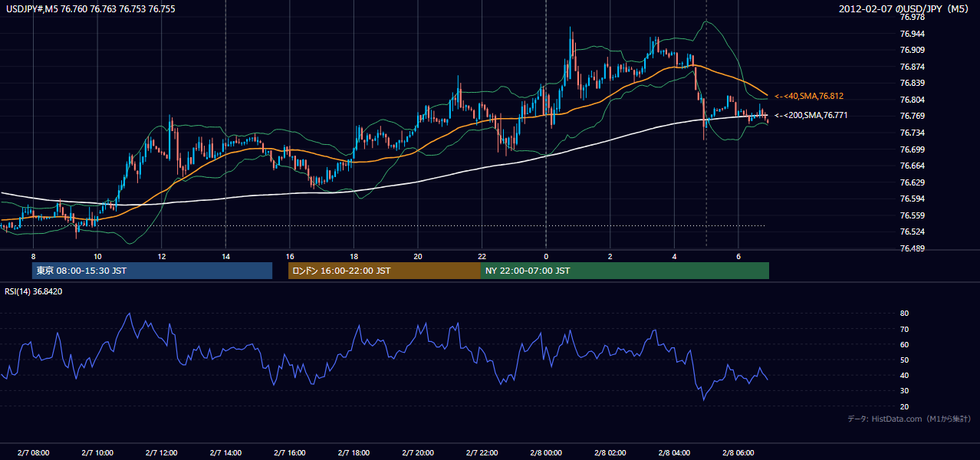Click hour label 0 under price chart
The image size is (980, 460).
(x=546, y=256)
